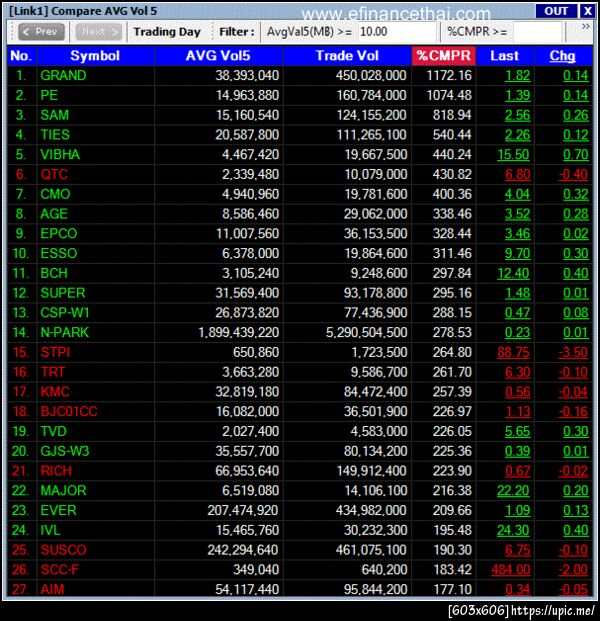600x621 pixels.
Task: Select the EPCO symbol
Action: pos(59,233)
